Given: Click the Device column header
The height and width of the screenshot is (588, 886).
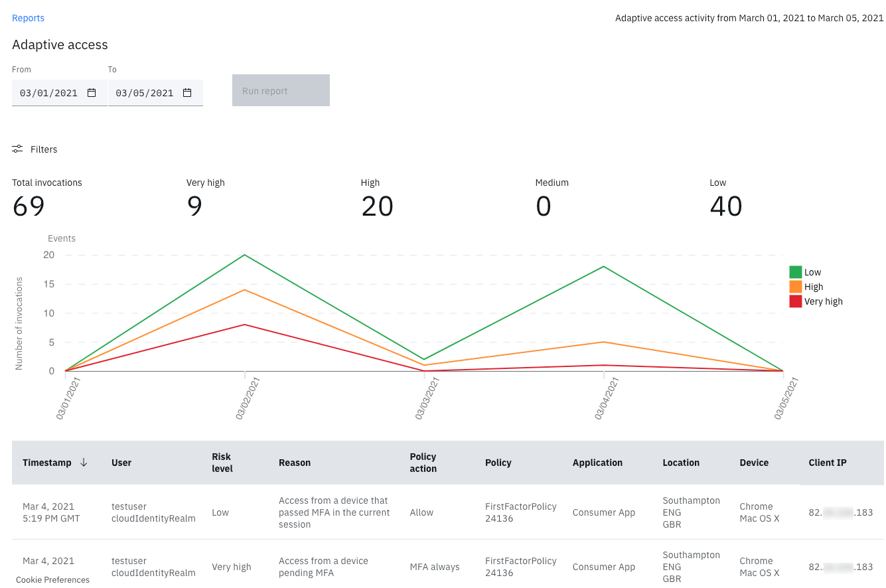Looking at the screenshot, I should click(x=754, y=463).
